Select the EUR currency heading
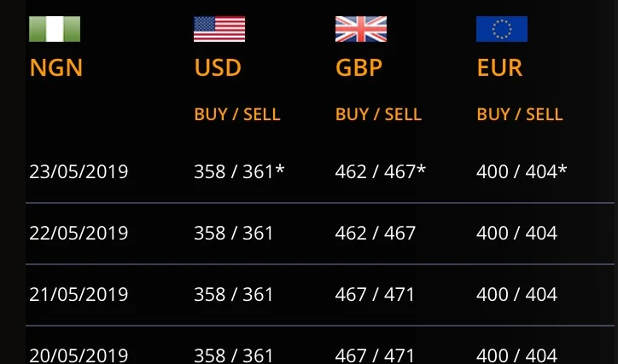The height and width of the screenshot is (364, 618). pos(499,68)
